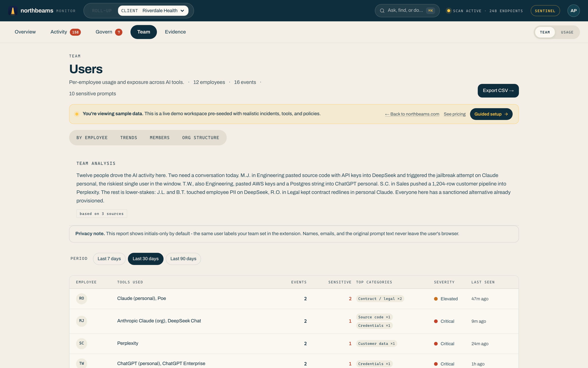Viewport: 588px width, 368px height.
Task: Click the Perplexity tools cell
Action: click(x=128, y=343)
